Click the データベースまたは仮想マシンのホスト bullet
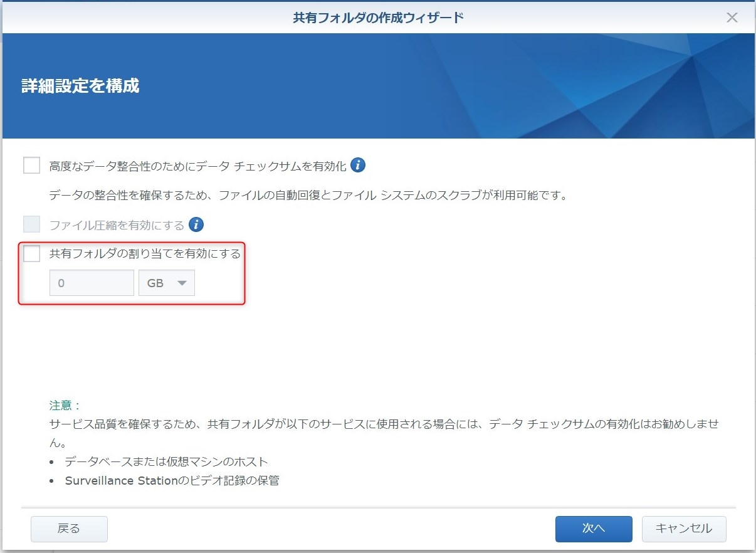The image size is (756, 553). pos(166,461)
